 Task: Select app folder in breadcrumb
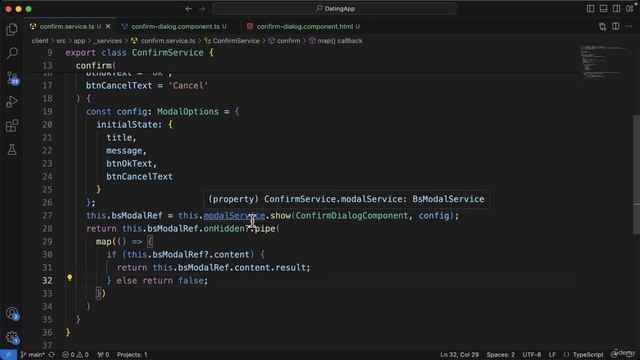click(x=79, y=41)
